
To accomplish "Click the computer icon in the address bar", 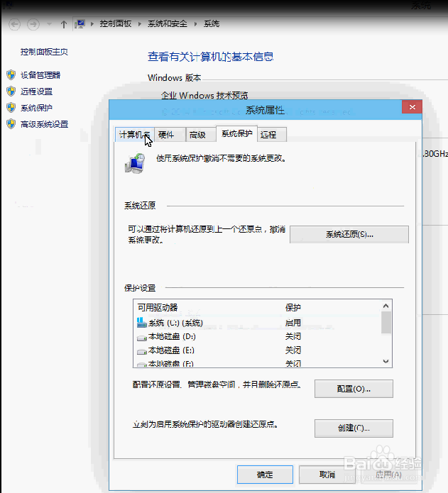I will click(x=80, y=24).
